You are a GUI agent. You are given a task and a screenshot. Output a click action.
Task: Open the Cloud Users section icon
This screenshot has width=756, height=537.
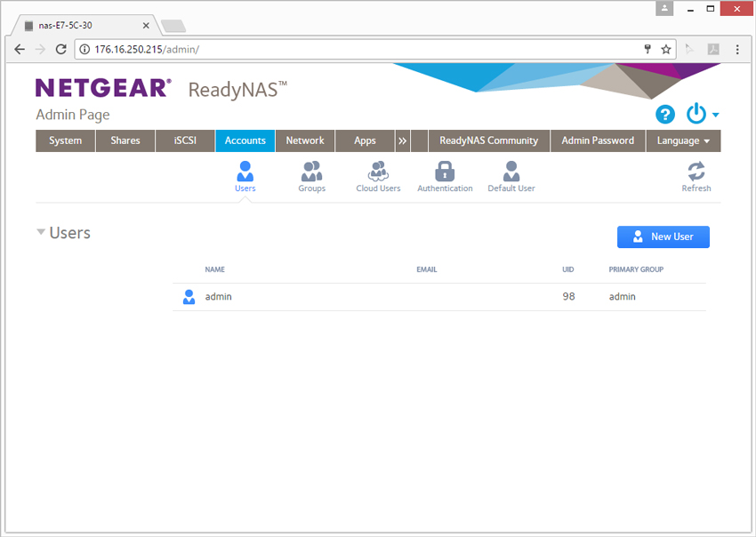[378, 172]
